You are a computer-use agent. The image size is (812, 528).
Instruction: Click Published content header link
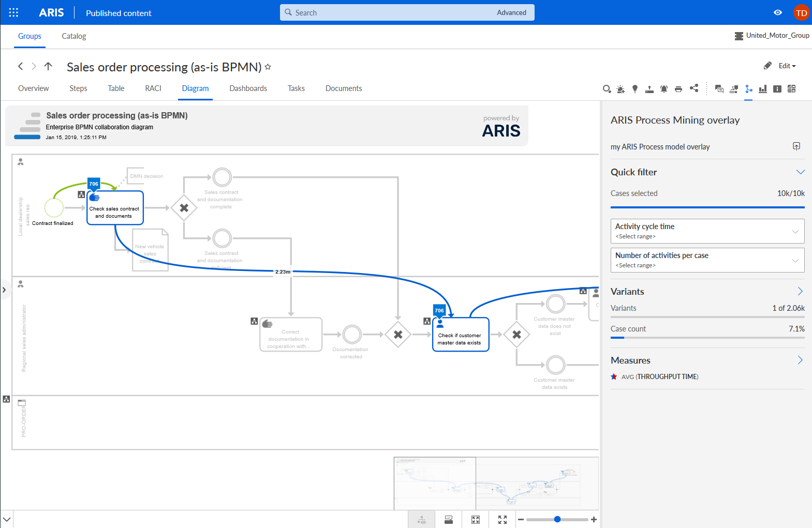tap(119, 13)
